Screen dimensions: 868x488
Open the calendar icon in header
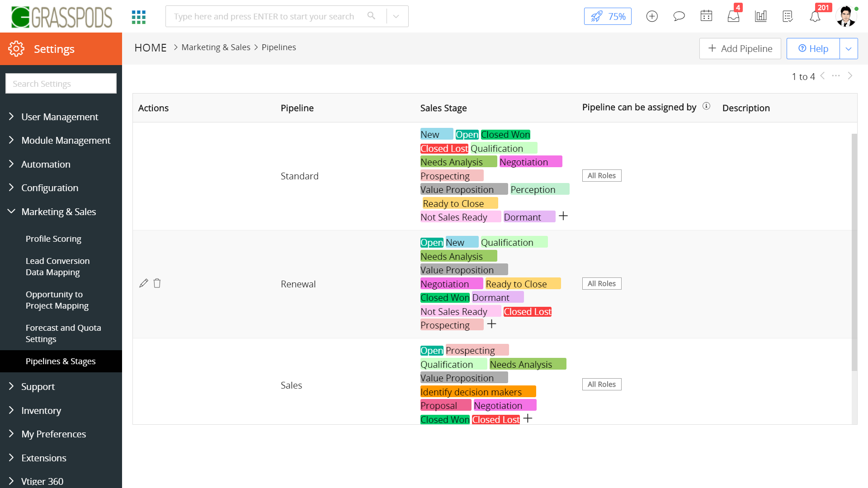[x=706, y=17]
